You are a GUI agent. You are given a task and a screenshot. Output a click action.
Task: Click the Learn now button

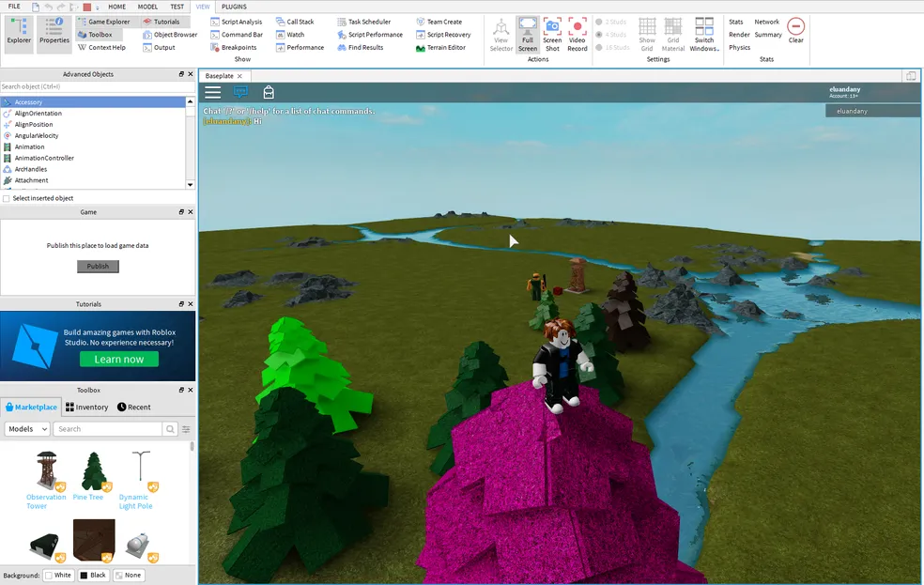click(x=119, y=360)
